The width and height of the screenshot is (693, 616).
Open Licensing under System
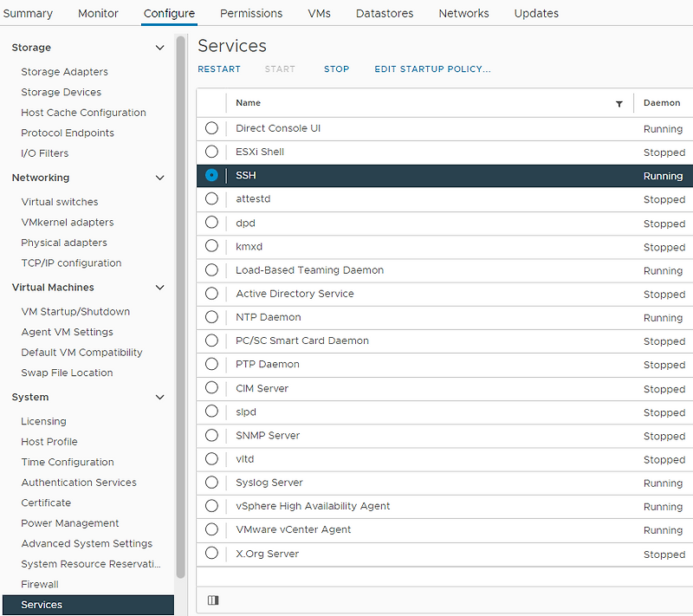point(44,421)
